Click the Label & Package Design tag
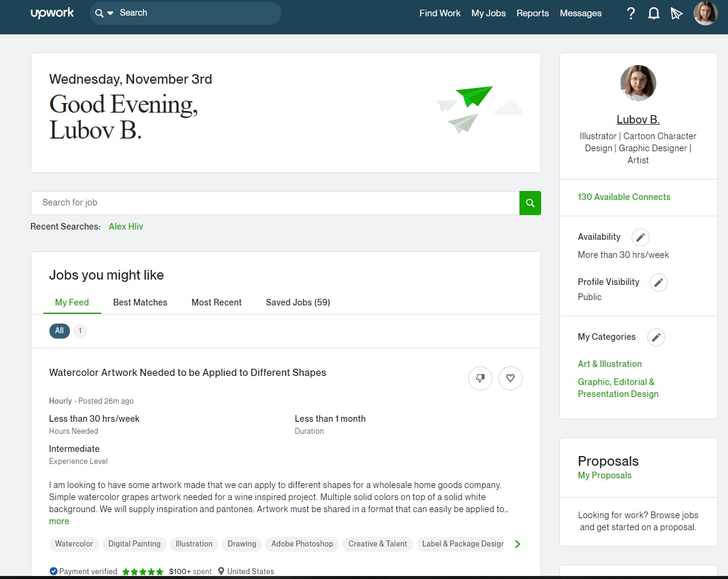Screen dimensions: 728x579 tap(460, 544)
